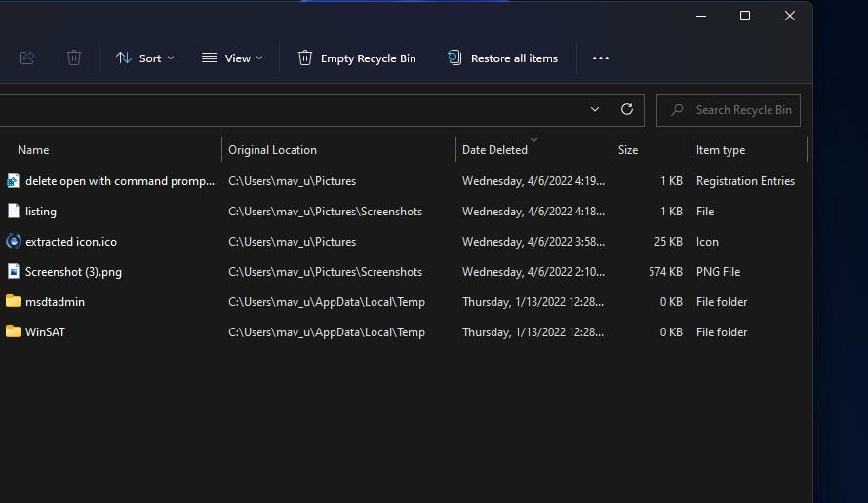This screenshot has height=503, width=868.
Task: Select the msdtadmin folder icon
Action: tap(14, 301)
